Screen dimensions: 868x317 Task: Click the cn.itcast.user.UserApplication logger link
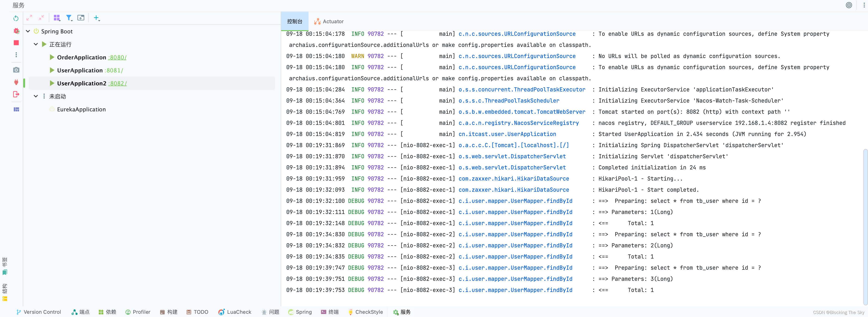[507, 134]
